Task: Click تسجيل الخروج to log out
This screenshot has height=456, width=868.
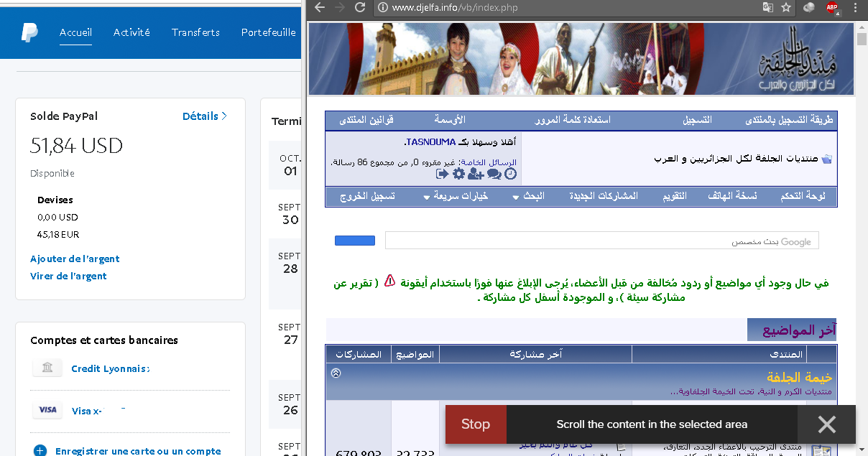Action: (x=369, y=197)
